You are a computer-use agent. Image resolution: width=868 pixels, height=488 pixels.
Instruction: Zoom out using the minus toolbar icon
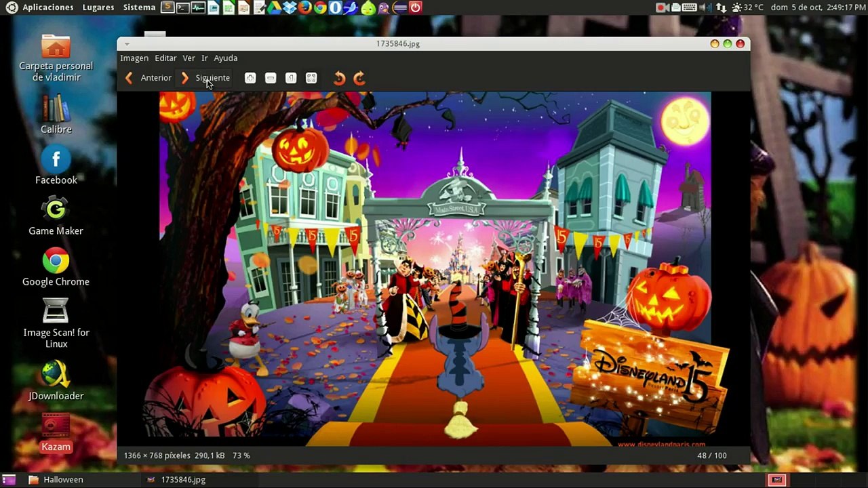tap(271, 78)
